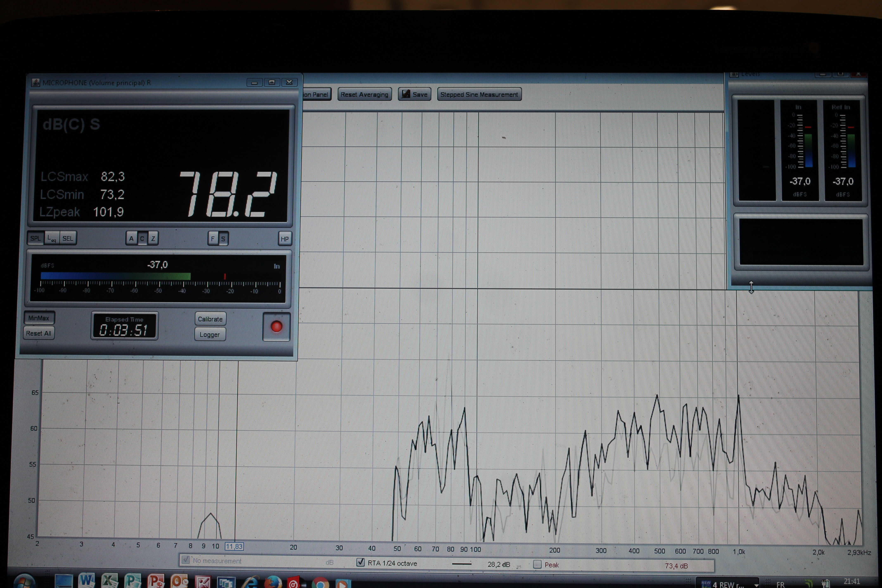Launch Firefox from the taskbar

point(273,582)
